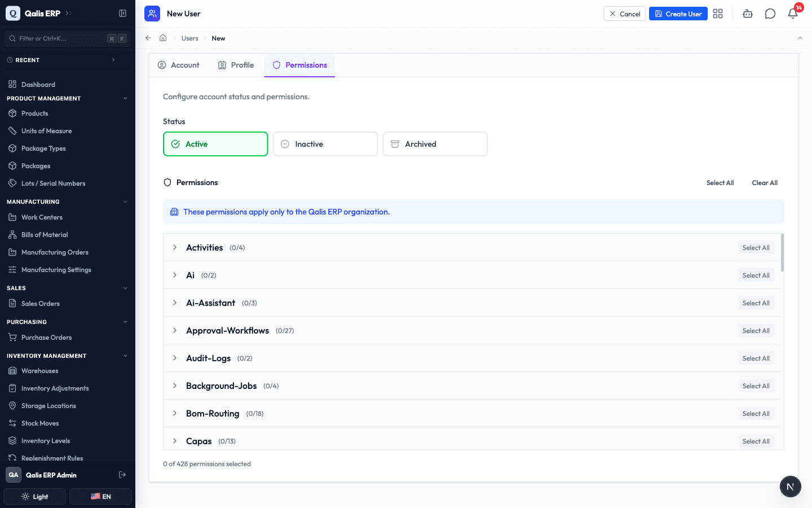Expand the Recent sidebar section
Screen dimensions: 812x508
click(113, 60)
